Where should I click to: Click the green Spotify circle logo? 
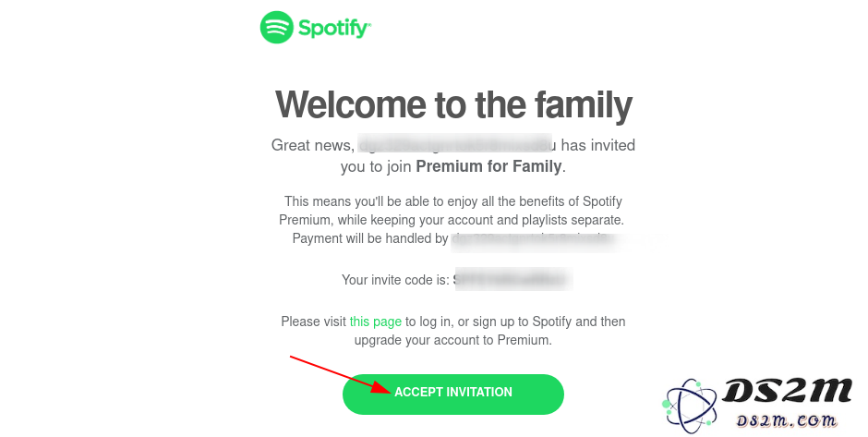point(276,27)
